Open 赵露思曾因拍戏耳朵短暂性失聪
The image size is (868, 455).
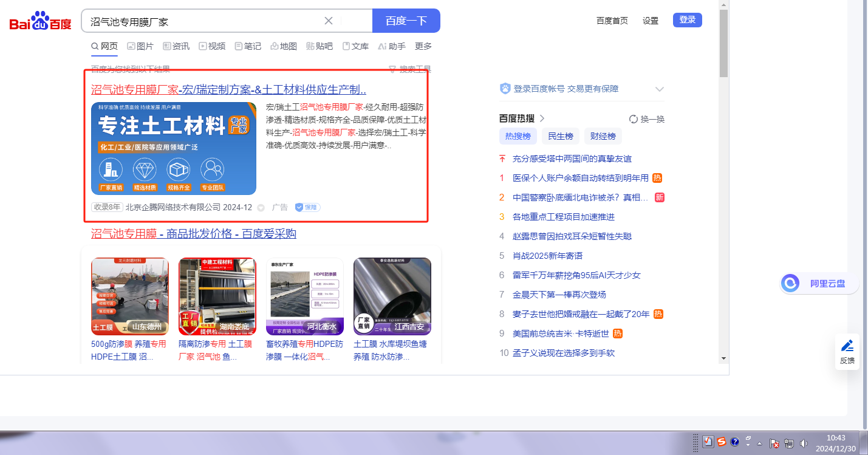(572, 236)
